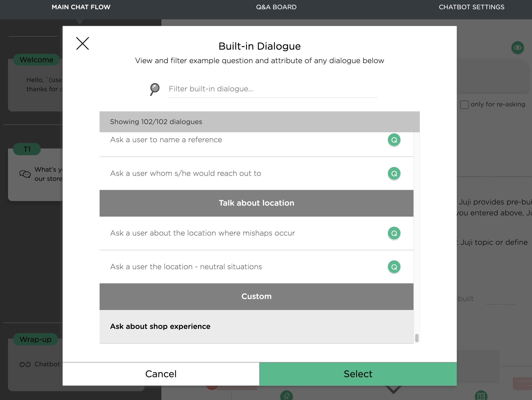Toggle the green eye preview button
Image resolution: width=532 pixels, height=400 pixels.
click(x=518, y=48)
